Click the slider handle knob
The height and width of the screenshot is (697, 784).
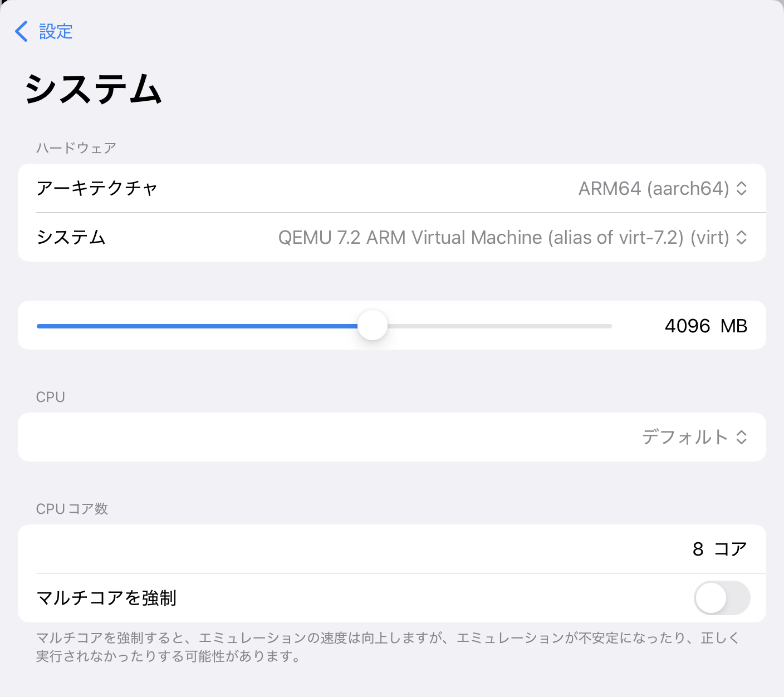pyautogui.click(x=373, y=325)
